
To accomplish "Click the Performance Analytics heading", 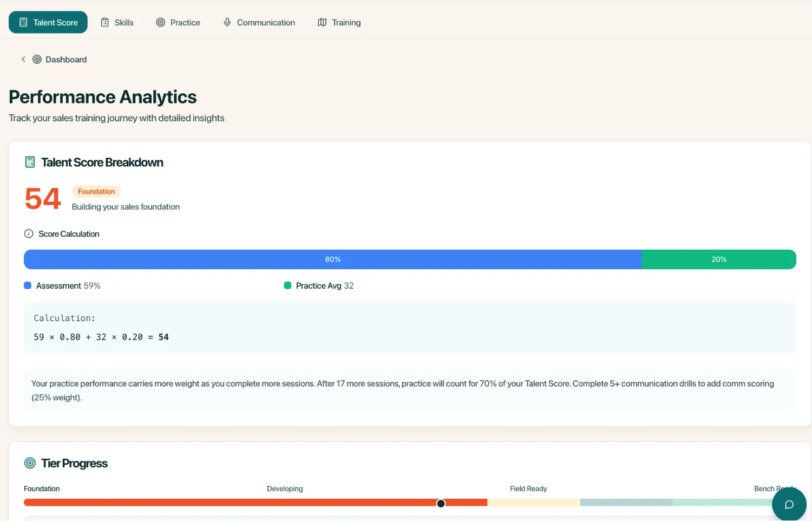I will coord(103,97).
